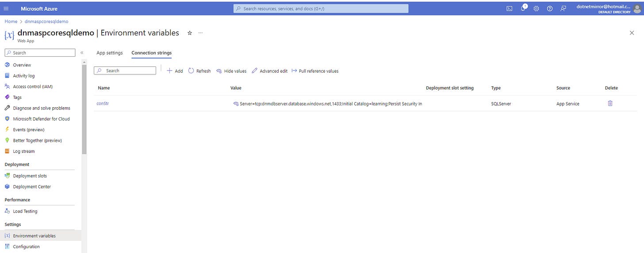Viewport: 644px width, 253px height.
Task: Sort by the Name column header
Action: [104, 88]
